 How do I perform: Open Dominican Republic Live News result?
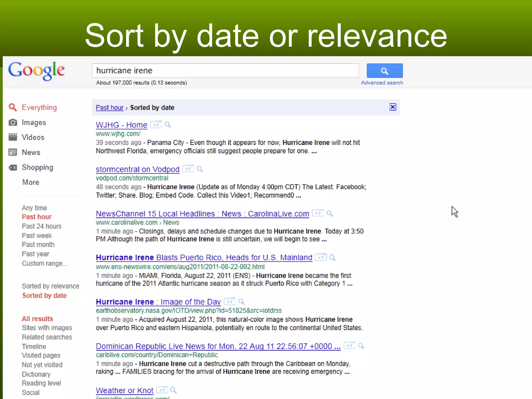point(218,346)
